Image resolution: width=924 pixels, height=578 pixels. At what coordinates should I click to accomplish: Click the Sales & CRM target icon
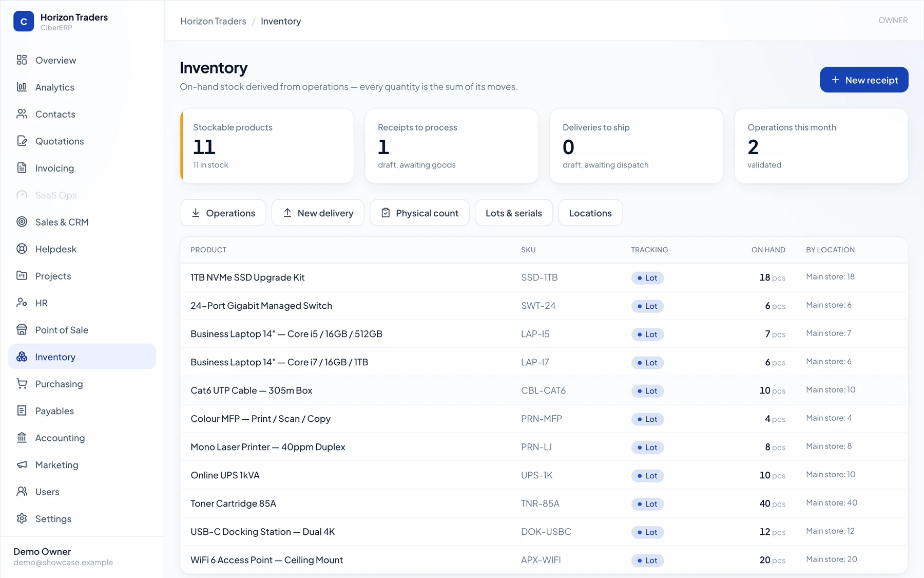click(x=22, y=222)
